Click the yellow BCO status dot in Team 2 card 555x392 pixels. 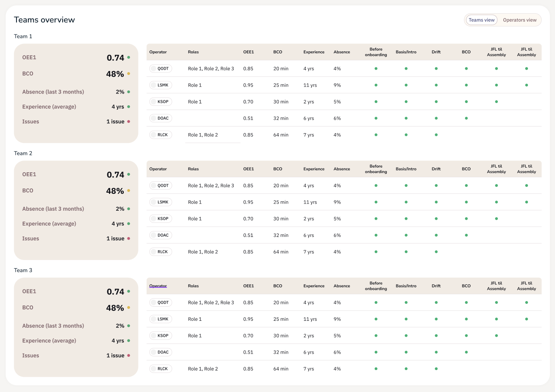click(x=129, y=191)
